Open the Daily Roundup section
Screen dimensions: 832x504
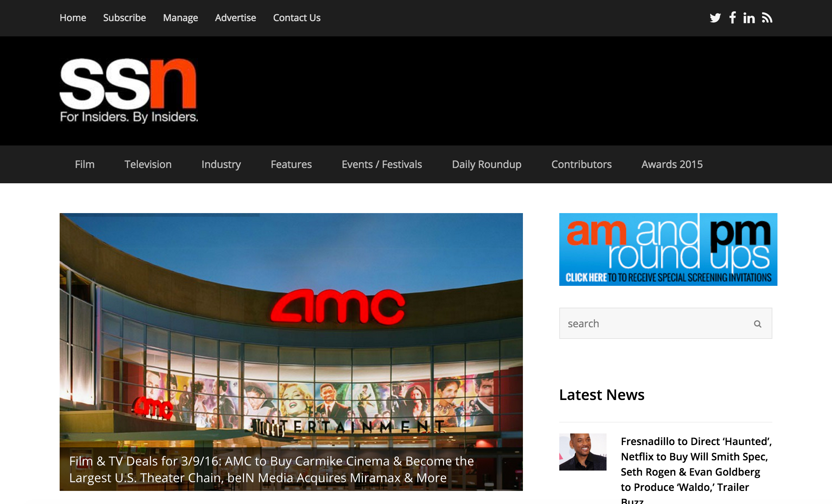pyautogui.click(x=487, y=164)
